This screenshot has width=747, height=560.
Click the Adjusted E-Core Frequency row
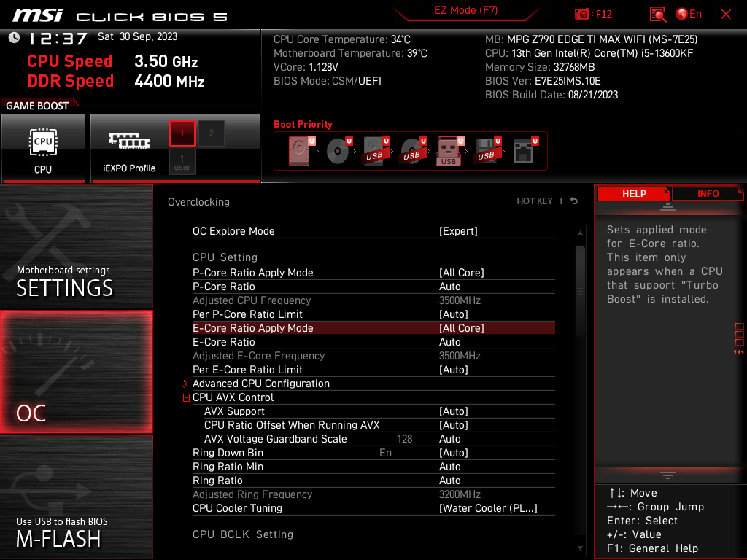[x=373, y=356]
